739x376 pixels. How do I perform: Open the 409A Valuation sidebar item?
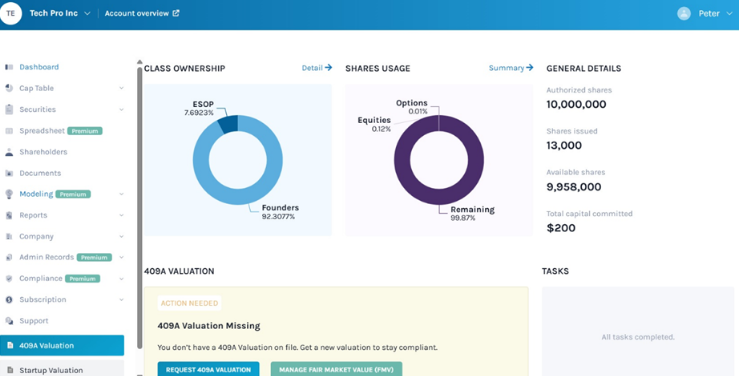click(62, 345)
